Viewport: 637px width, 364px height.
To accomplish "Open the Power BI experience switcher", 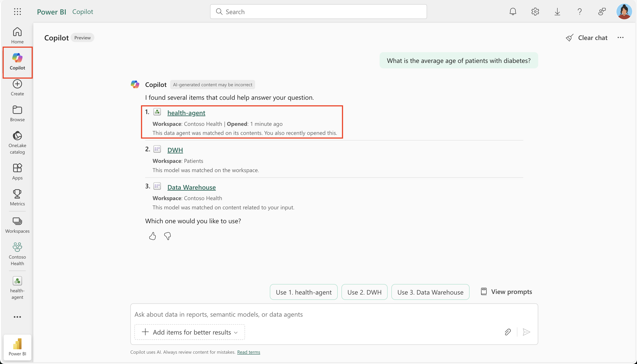I will coord(17,347).
